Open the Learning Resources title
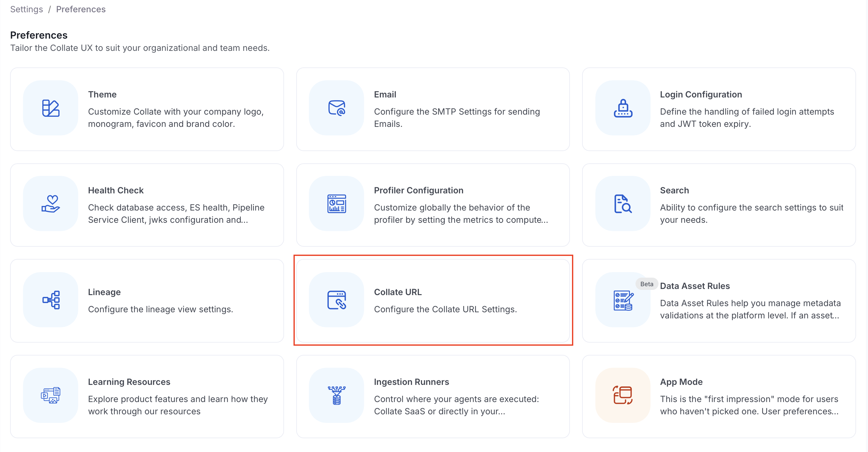 click(129, 382)
